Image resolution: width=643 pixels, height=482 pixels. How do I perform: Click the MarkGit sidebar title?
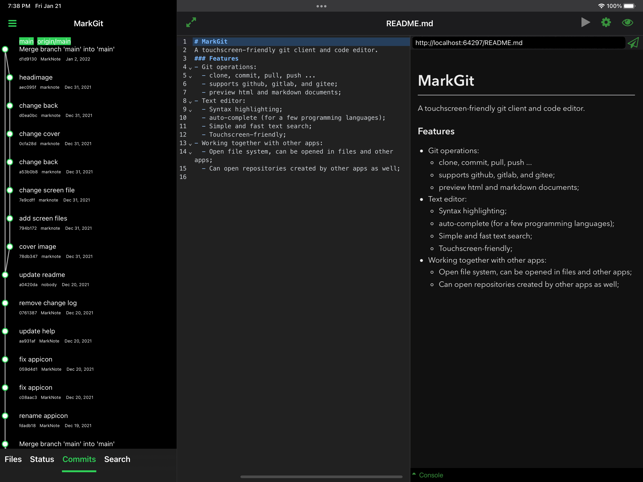point(88,23)
